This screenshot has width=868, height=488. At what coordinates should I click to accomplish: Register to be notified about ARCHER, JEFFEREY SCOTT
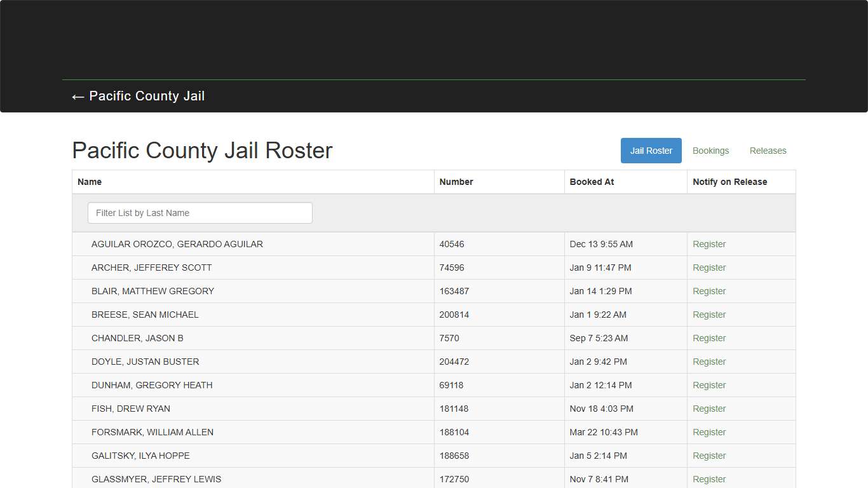(x=709, y=268)
